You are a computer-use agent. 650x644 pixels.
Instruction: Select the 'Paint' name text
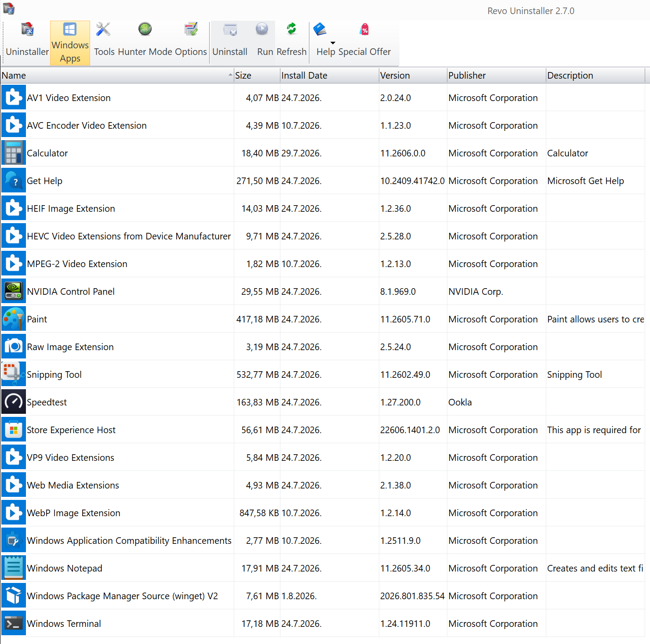coord(37,319)
